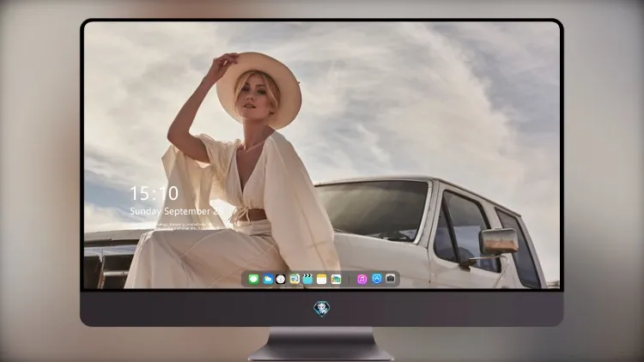Open the yellow Notes app in dock
The image size is (644, 362).
pyautogui.click(x=322, y=280)
